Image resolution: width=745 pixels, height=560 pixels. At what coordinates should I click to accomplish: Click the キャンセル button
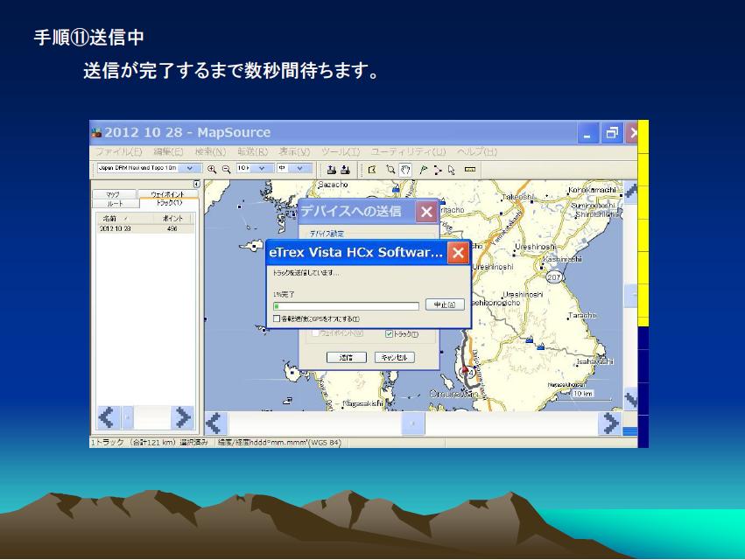(x=394, y=357)
